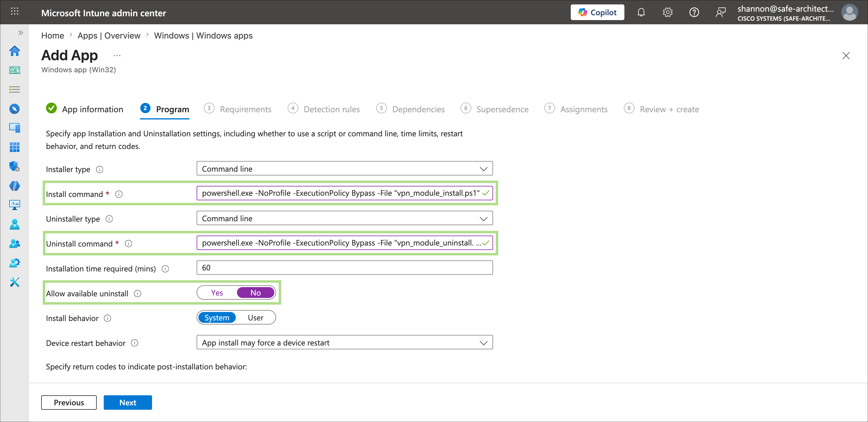Show info for Uninstall command
Image resolution: width=868 pixels, height=422 pixels.
128,244
